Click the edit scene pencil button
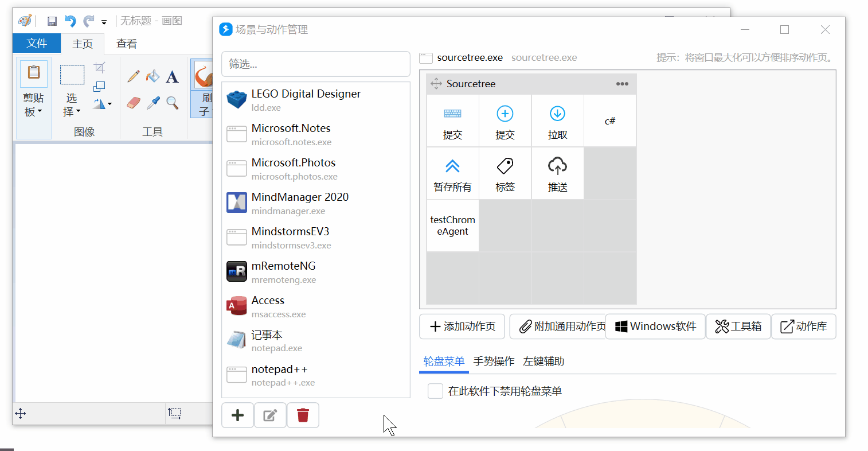 tap(270, 415)
